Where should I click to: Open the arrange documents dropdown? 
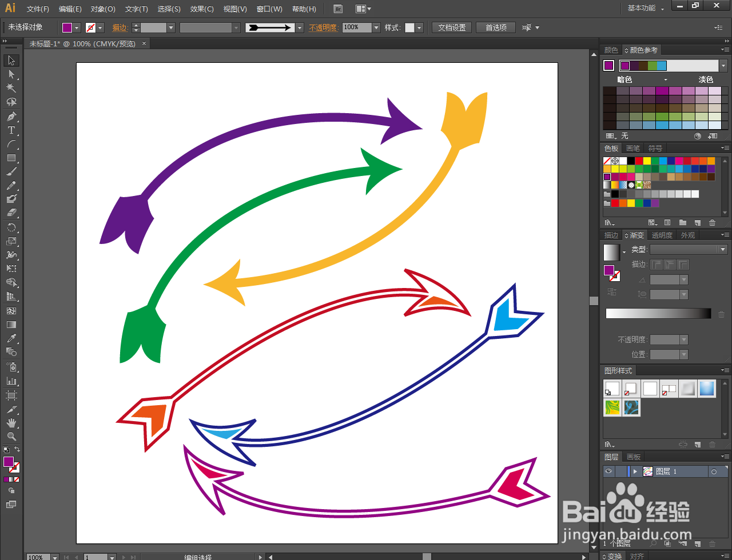(363, 9)
